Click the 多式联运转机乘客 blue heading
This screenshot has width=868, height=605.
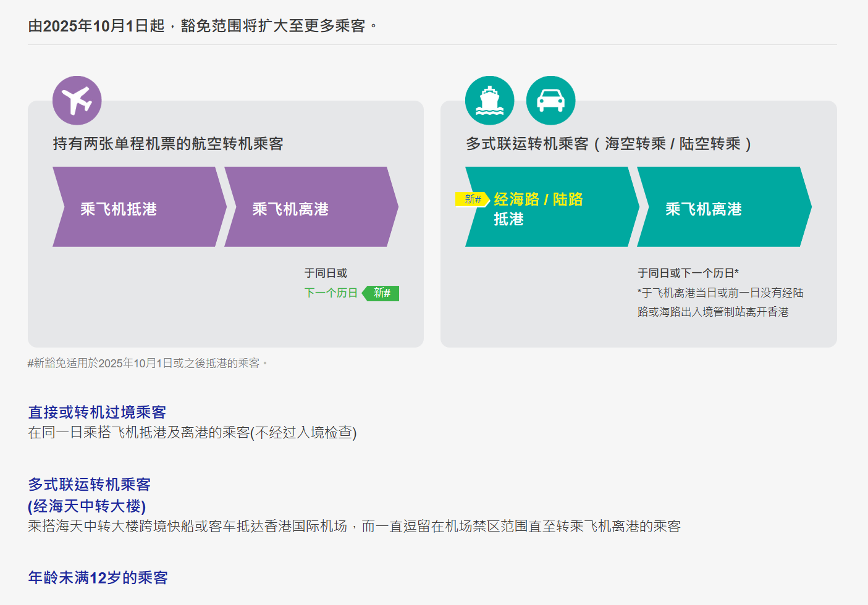coord(90,485)
